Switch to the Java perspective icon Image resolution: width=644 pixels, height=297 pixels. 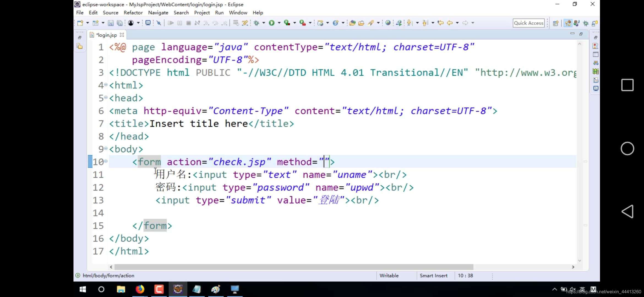(x=577, y=23)
